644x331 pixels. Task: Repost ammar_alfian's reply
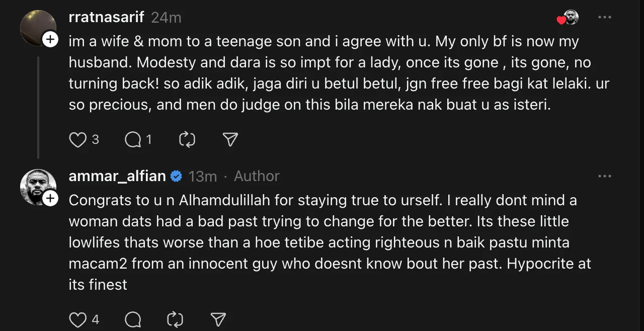coord(175,319)
